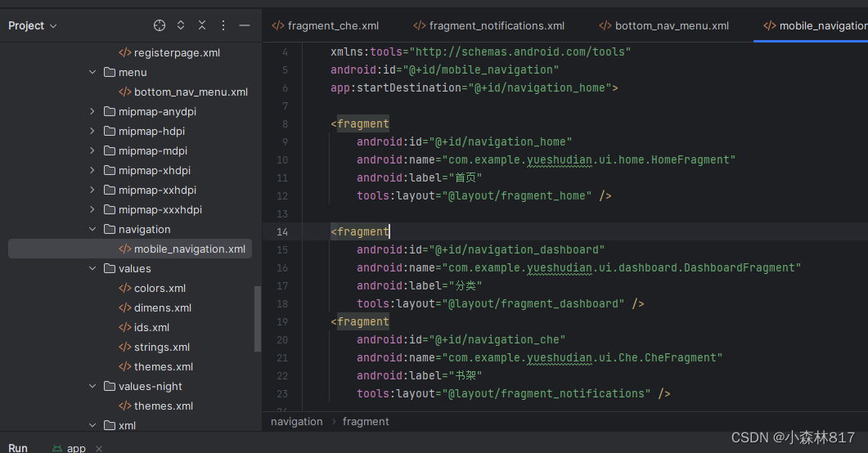Expand the mipmap-xxxhdpi folder

[x=92, y=209]
